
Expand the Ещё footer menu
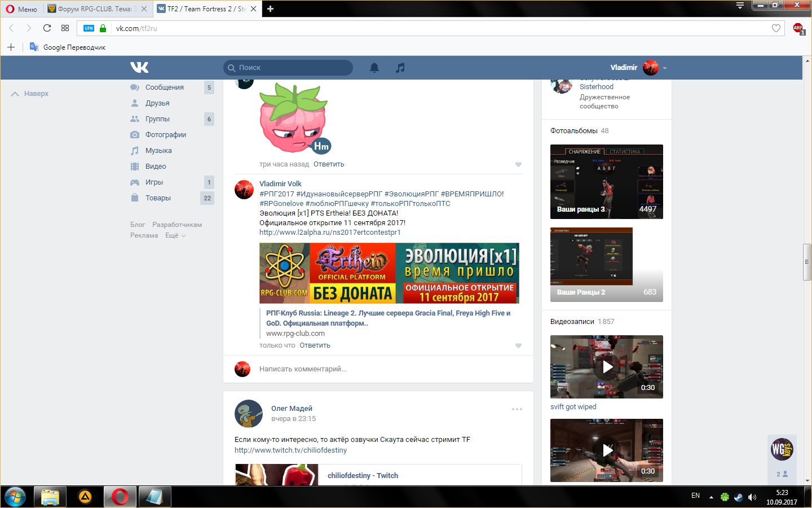(175, 235)
